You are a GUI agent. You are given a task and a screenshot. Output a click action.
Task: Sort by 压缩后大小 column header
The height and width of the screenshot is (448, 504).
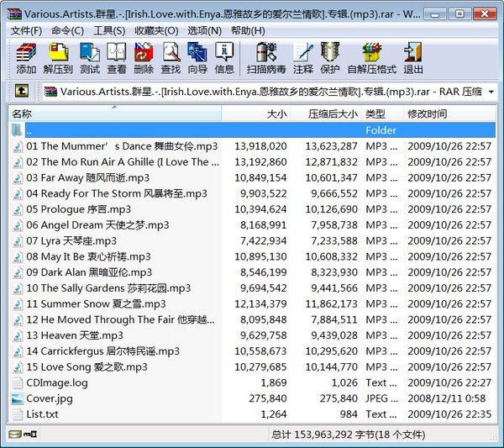tap(326, 113)
